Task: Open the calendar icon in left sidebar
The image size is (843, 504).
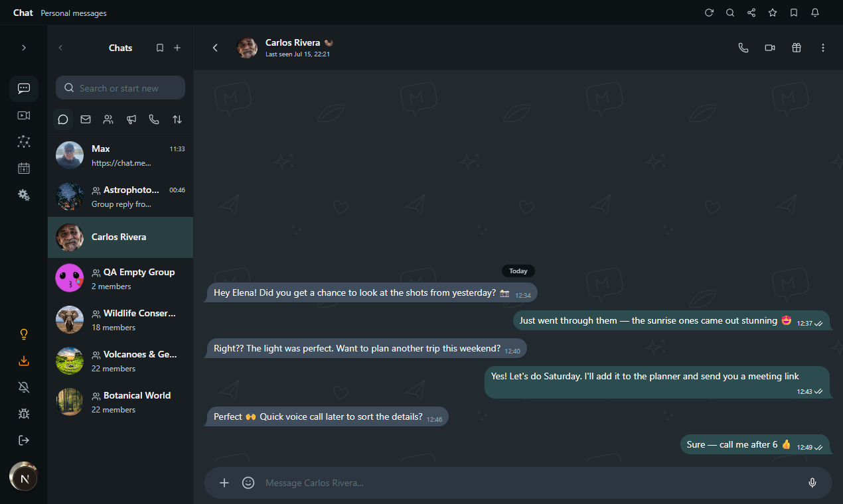Action: coord(24,168)
